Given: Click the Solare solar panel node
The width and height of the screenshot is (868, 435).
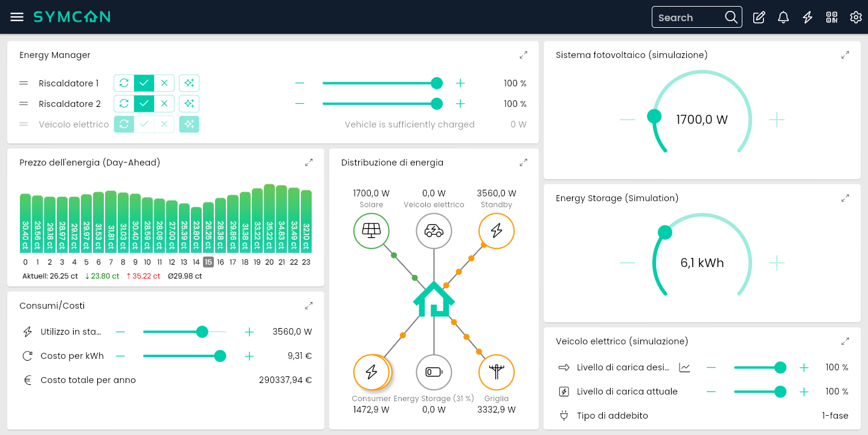Looking at the screenshot, I should click(x=371, y=231).
